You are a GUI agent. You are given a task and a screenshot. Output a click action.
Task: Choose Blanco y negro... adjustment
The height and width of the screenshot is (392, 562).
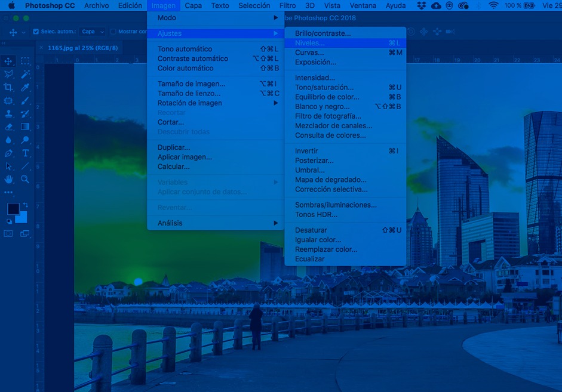tap(346, 107)
